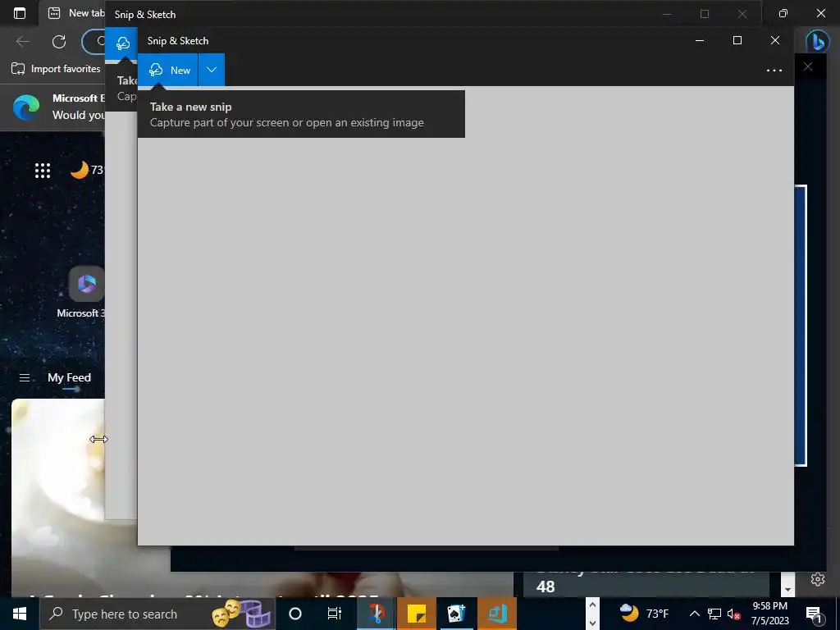Image resolution: width=840 pixels, height=630 pixels.
Task: Open Import favorites in Edge
Action: 56,69
